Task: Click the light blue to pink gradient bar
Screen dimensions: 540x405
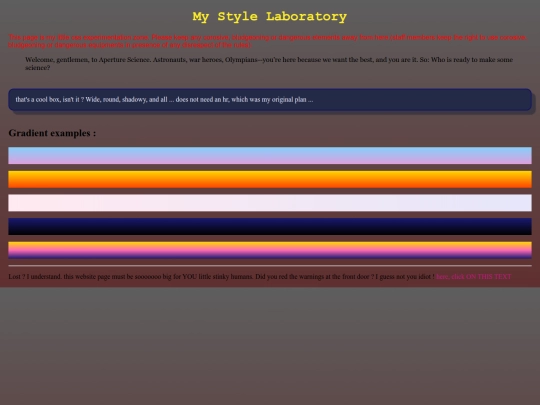Action: [x=270, y=155]
